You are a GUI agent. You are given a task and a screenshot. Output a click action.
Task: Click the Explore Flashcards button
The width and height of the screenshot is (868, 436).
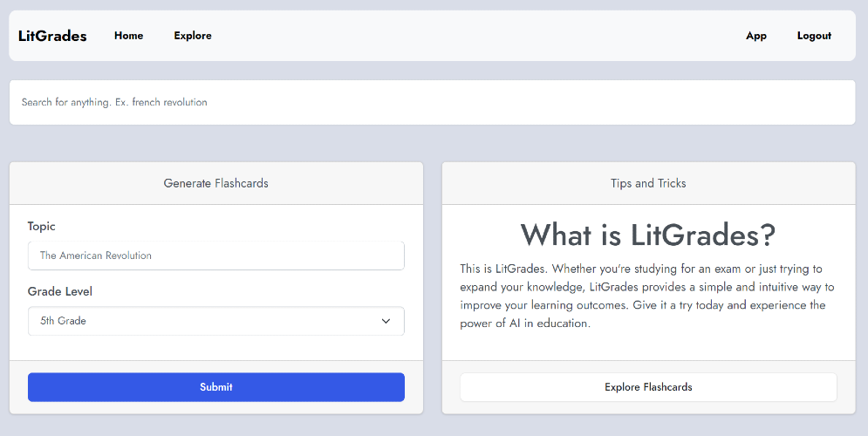[x=648, y=387]
